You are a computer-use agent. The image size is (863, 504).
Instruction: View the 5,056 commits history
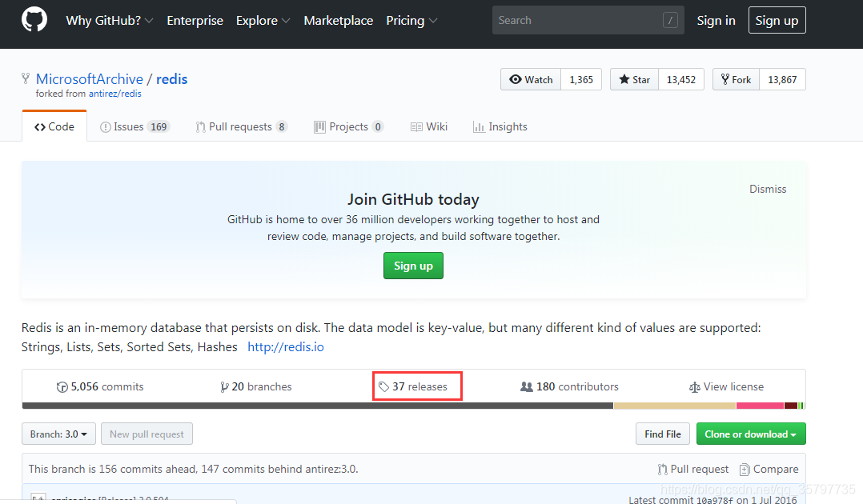[99, 387]
